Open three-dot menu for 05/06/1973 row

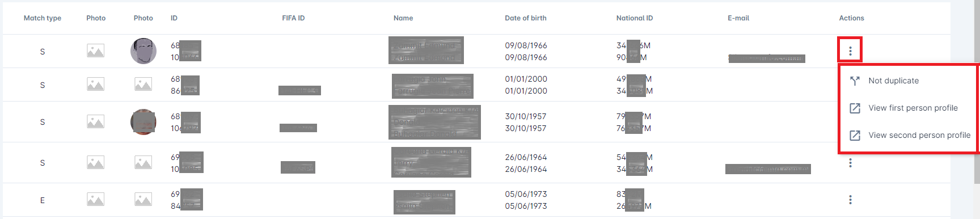[850, 200]
